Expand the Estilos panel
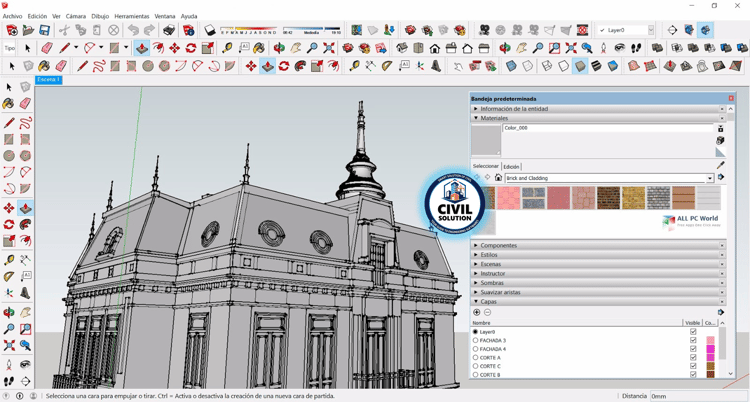 (x=598, y=255)
